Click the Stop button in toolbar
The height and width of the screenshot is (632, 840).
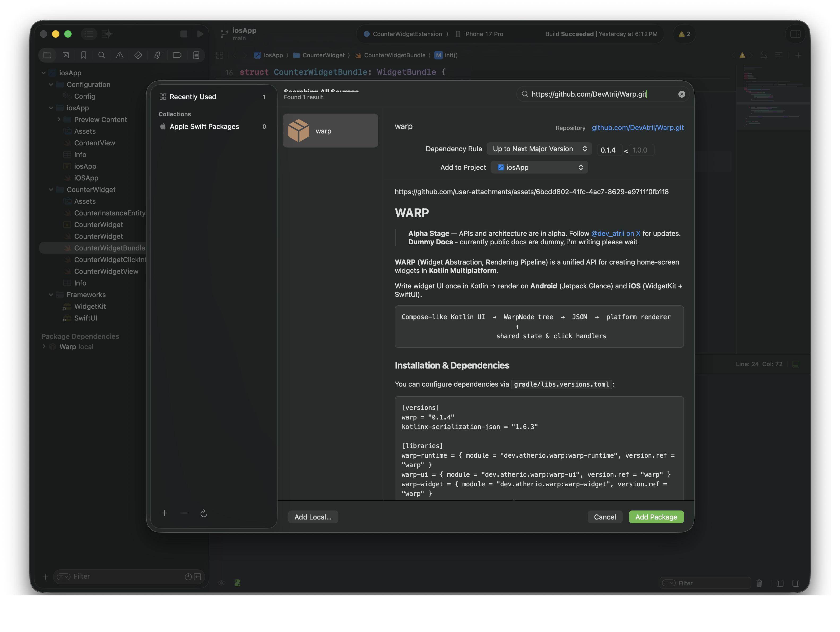tap(184, 34)
